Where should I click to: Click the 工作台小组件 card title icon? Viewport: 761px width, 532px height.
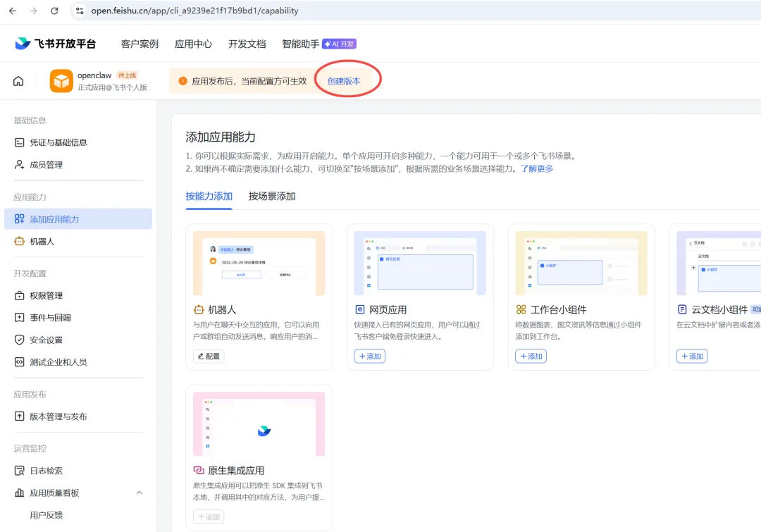point(521,309)
